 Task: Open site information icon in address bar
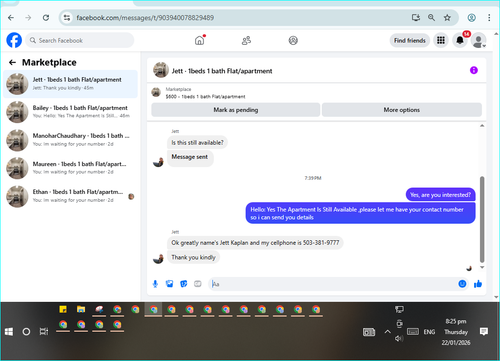tap(67, 18)
